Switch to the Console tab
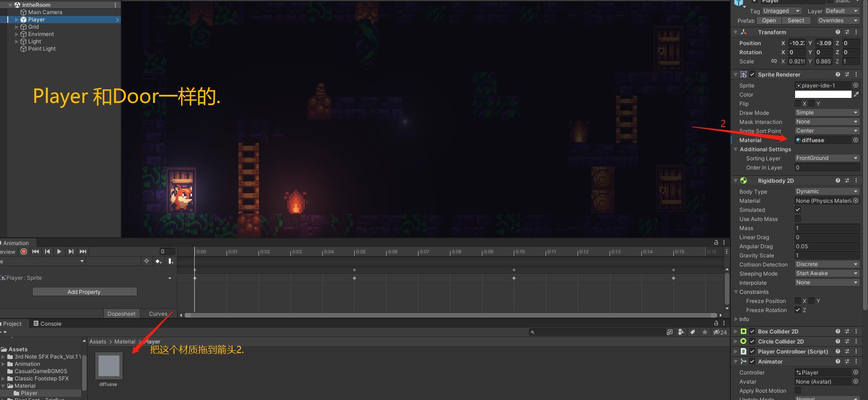 [x=47, y=323]
